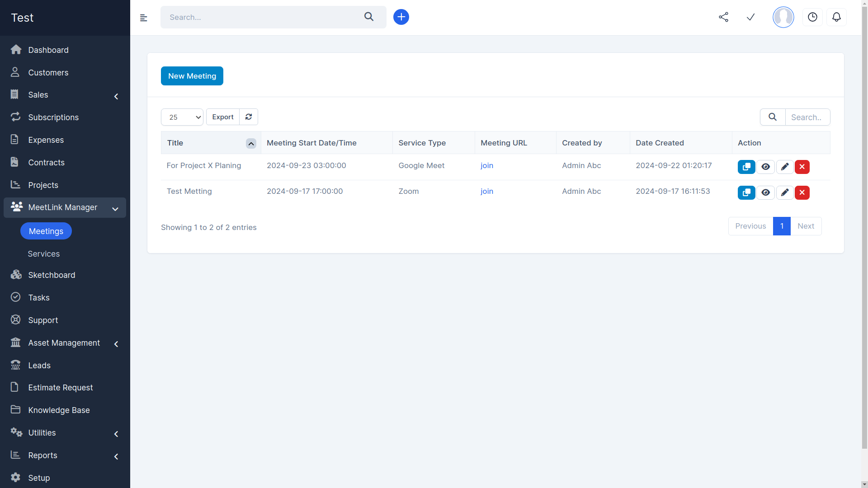
Task: Open the notifications bell
Action: (836, 17)
